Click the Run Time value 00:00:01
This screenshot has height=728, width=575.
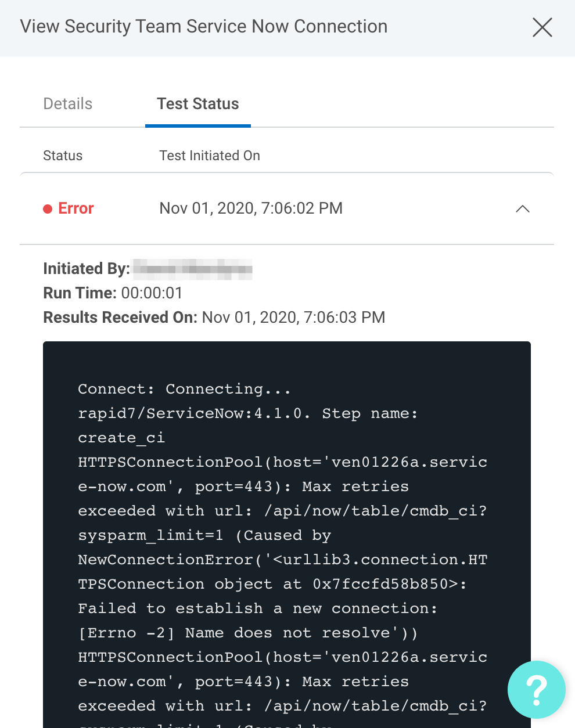tap(152, 293)
